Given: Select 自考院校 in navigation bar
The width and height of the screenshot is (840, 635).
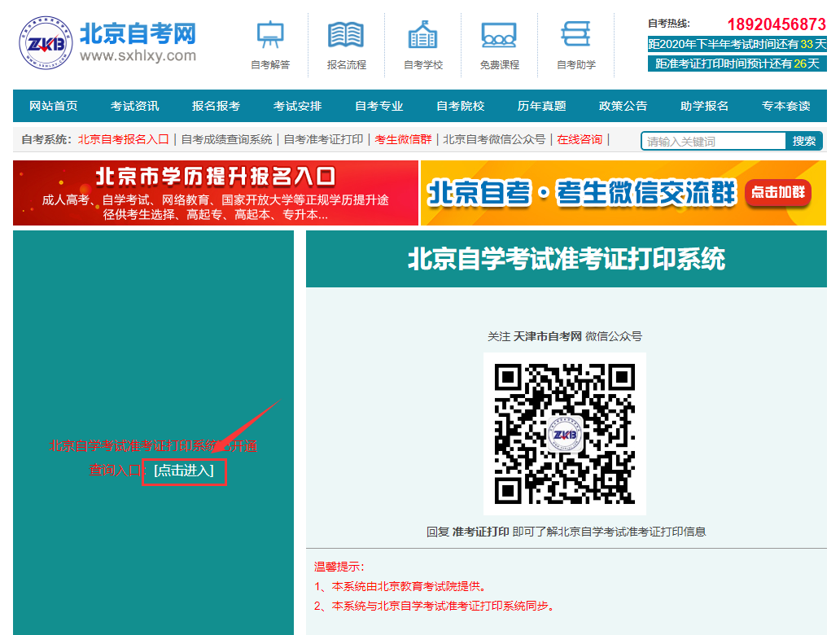Looking at the screenshot, I should (461, 106).
